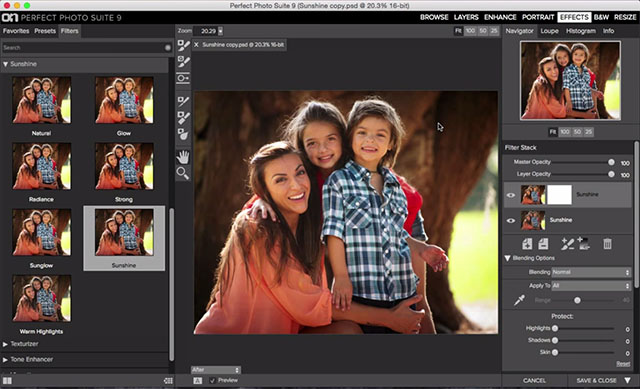The image size is (640, 389).
Task: Switch to the PORTRAIT module
Action: coord(538,17)
